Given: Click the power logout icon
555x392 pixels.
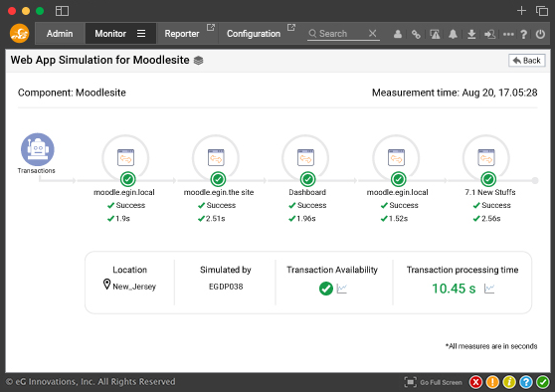Looking at the screenshot, I should click(x=540, y=34).
